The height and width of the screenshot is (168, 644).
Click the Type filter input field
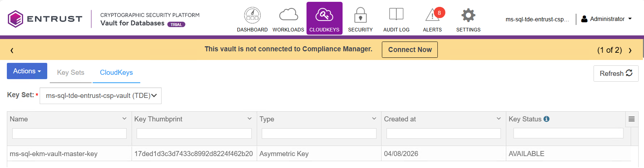point(319,133)
